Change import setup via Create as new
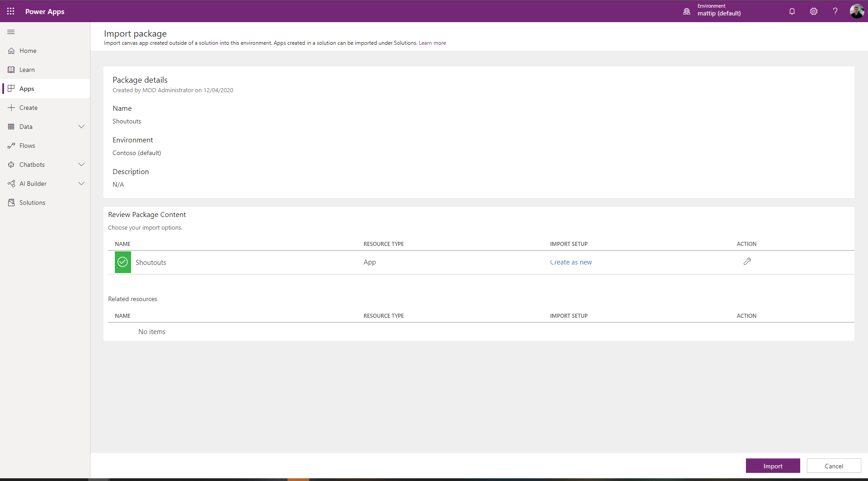 point(571,262)
